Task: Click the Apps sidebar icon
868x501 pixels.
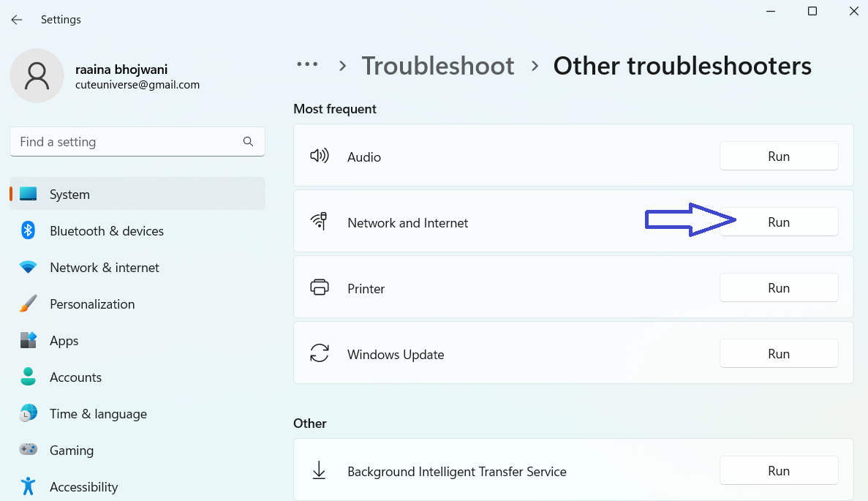Action: [x=29, y=341]
